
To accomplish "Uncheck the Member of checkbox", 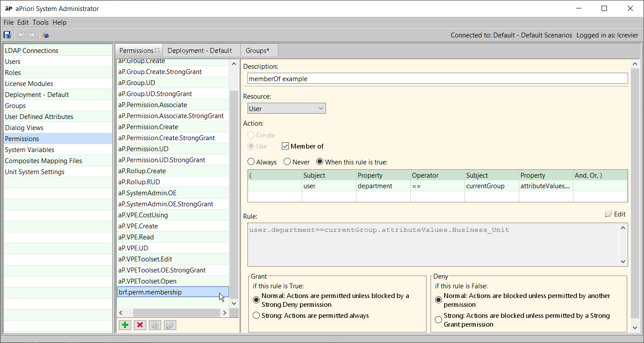I will (x=285, y=146).
